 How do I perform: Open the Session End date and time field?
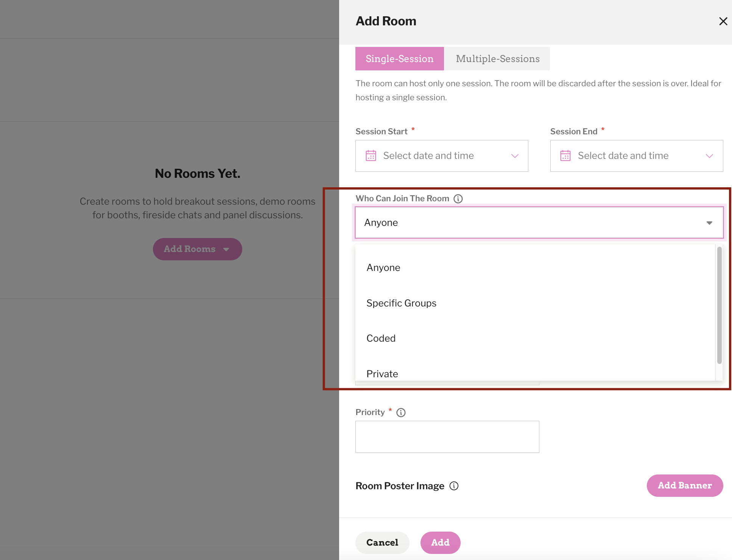(x=637, y=156)
